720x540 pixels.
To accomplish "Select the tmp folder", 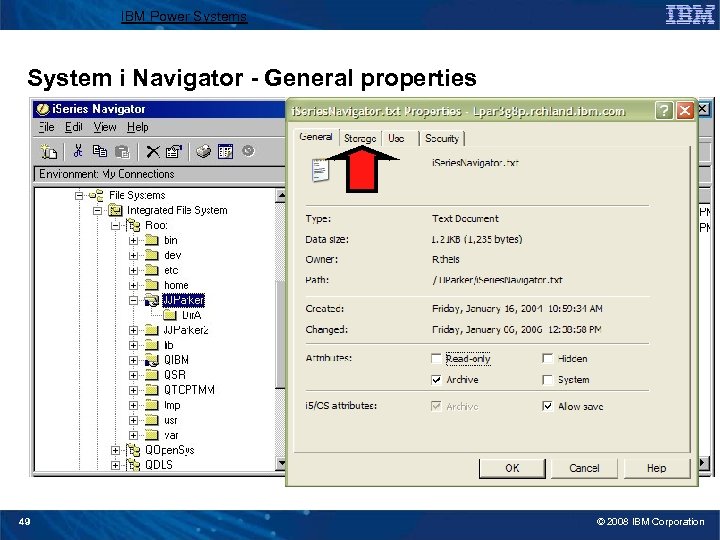I will (x=172, y=405).
